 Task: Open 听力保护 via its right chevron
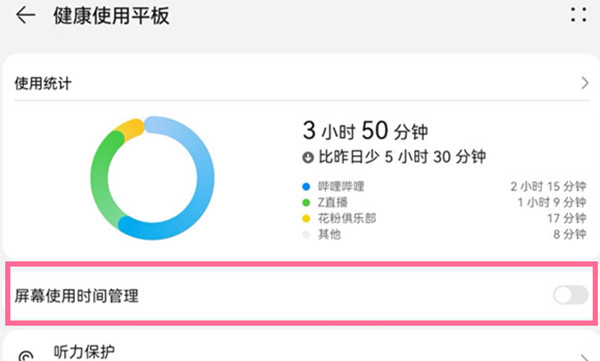click(585, 357)
